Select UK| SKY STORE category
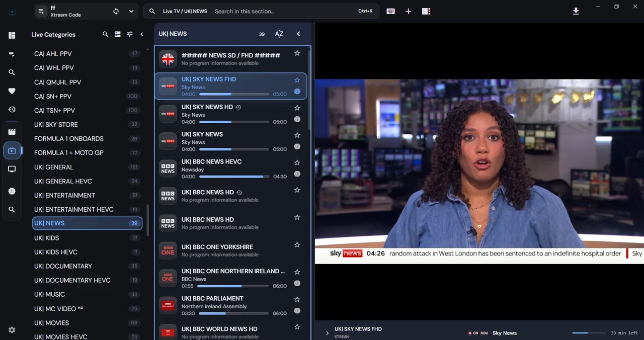Viewport: 644px width, 340px height. click(x=87, y=124)
